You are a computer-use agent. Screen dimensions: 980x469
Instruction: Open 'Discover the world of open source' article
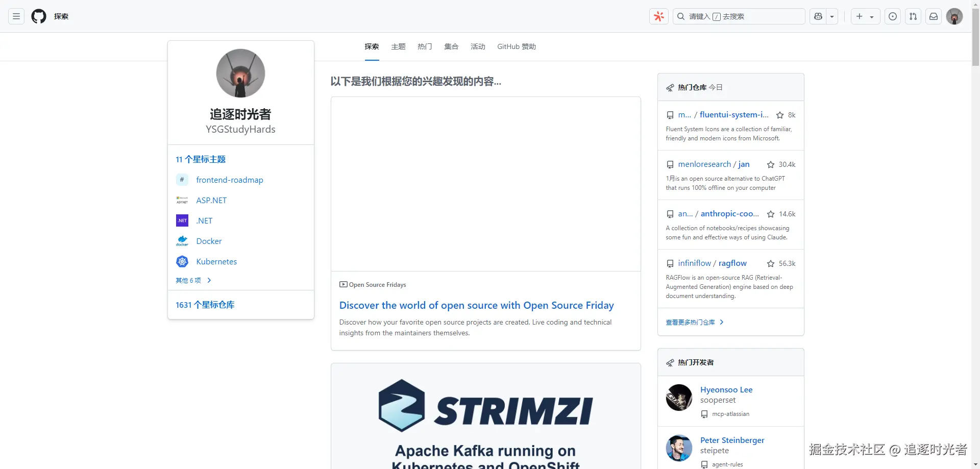[477, 305]
